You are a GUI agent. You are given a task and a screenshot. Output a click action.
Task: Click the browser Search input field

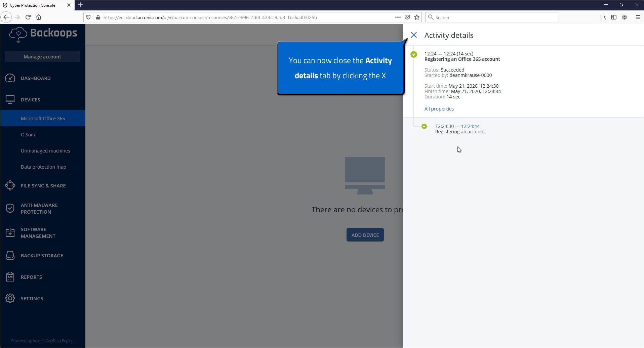492,17
